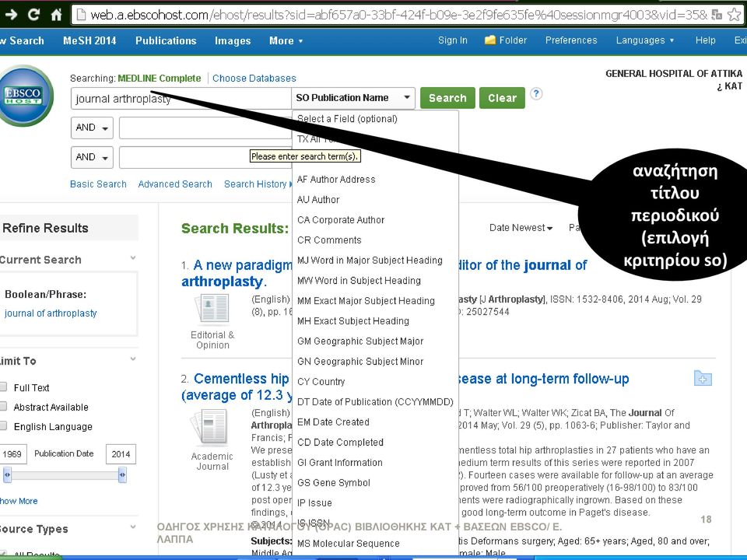Reload the page with refresh icon
The width and height of the screenshot is (747, 560).
click(x=33, y=15)
